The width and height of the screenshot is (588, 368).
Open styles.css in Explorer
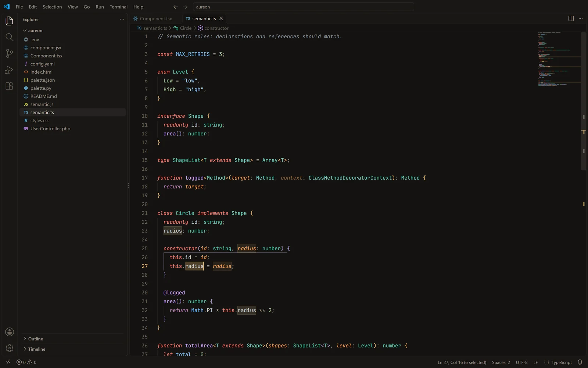point(72,120)
